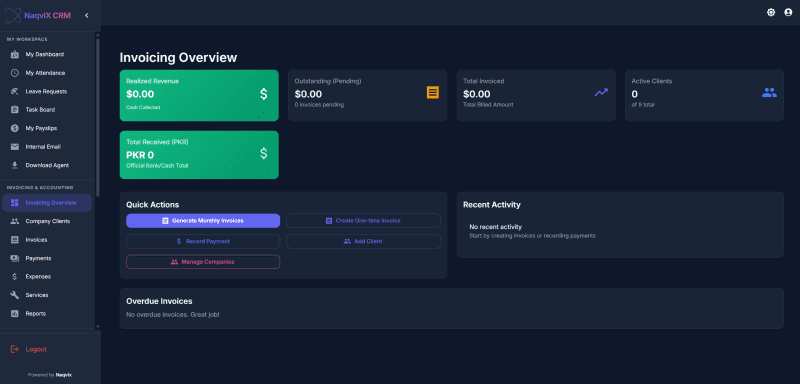Open the Realized Revenue card
Viewport: 800px width, 384px height.
(x=199, y=95)
